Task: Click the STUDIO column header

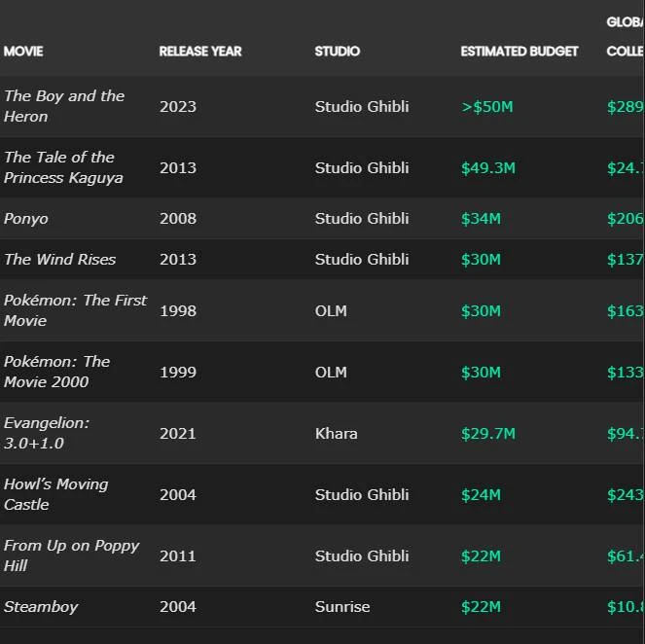Action: tap(337, 51)
